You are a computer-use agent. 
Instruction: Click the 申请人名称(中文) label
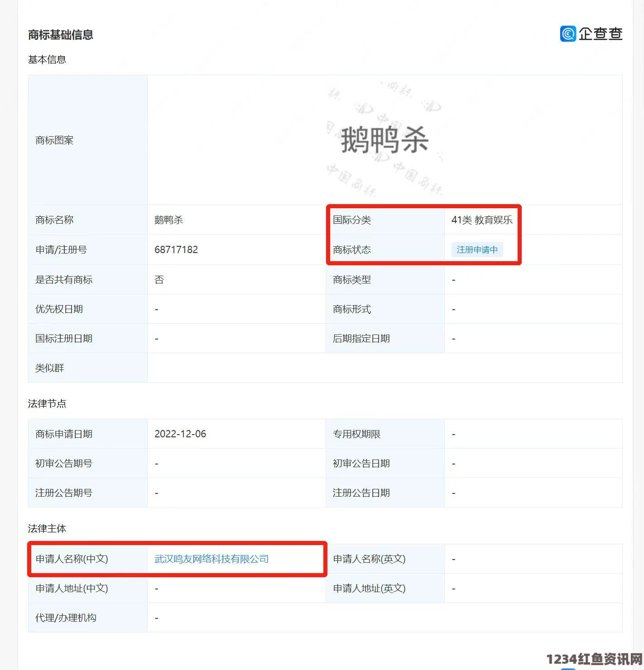point(72,559)
